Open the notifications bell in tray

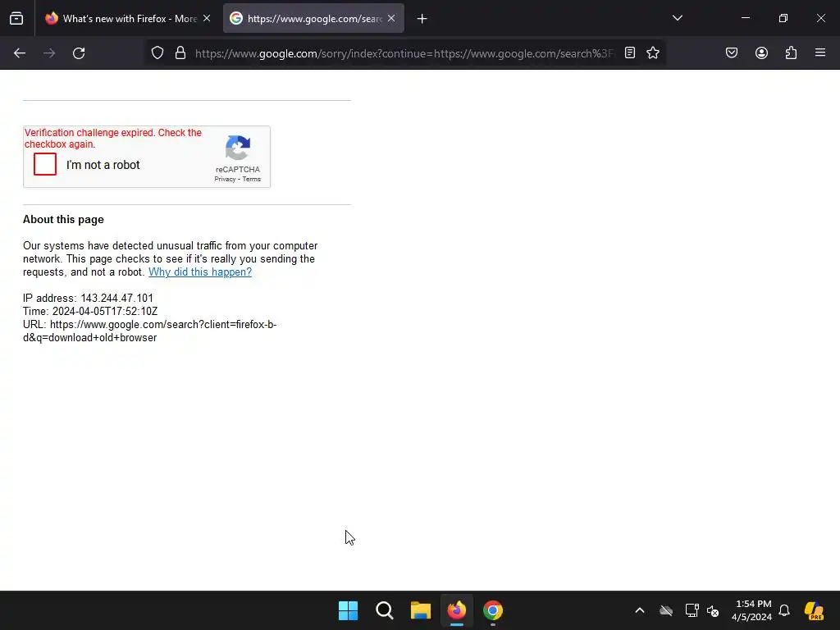[x=784, y=610]
